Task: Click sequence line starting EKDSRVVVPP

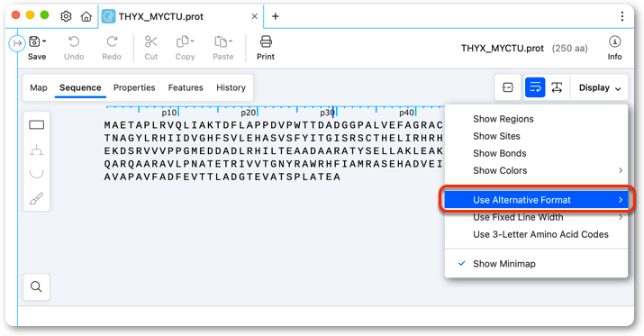Action: point(274,151)
